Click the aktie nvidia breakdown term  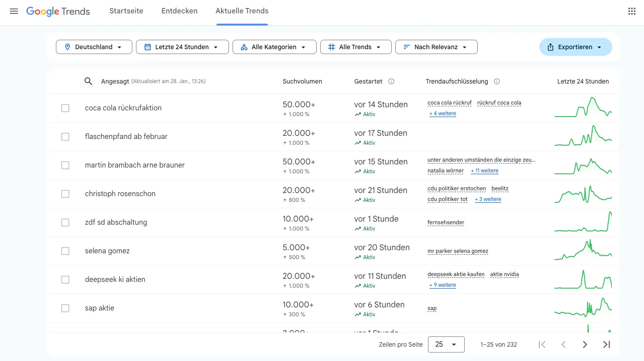(504, 274)
